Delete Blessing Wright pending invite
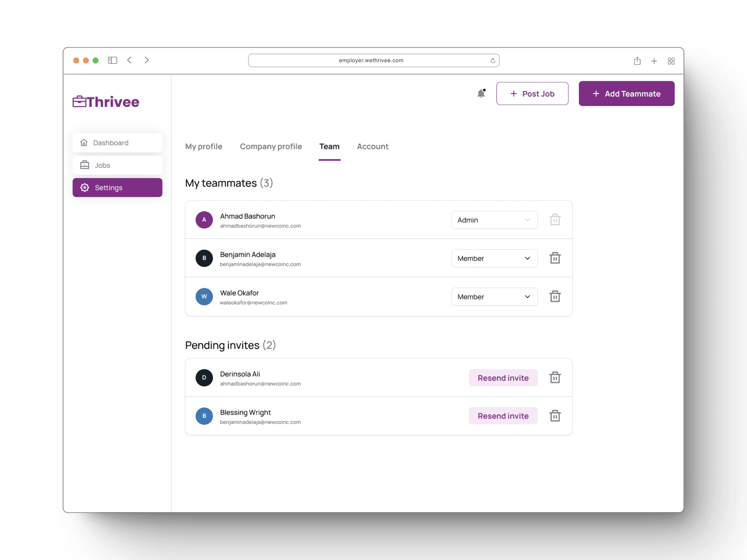This screenshot has width=747, height=560. (x=555, y=416)
